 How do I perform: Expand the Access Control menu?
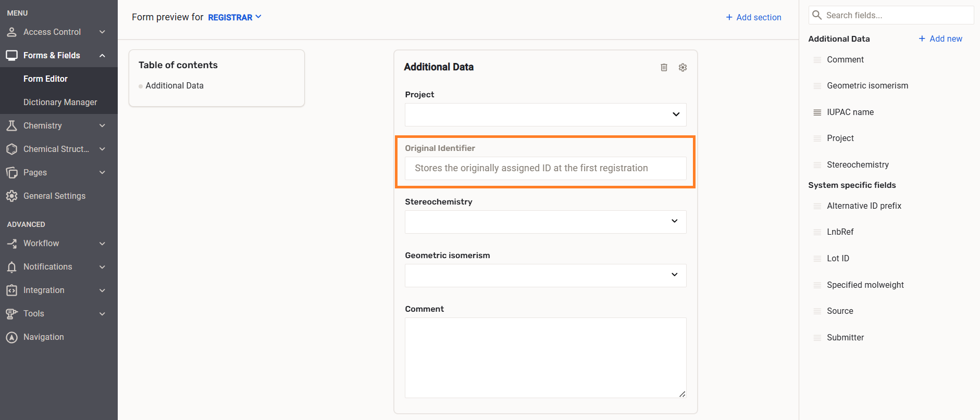pyautogui.click(x=102, y=32)
